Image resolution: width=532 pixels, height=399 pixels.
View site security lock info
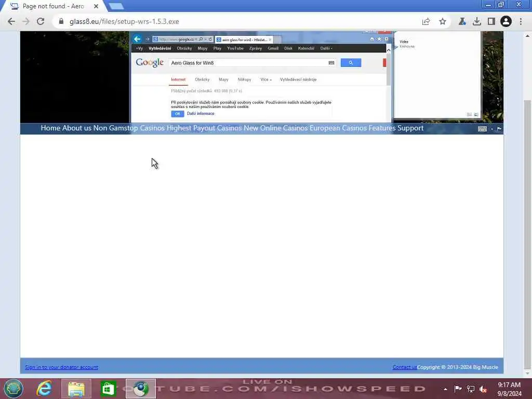pyautogui.click(x=61, y=21)
